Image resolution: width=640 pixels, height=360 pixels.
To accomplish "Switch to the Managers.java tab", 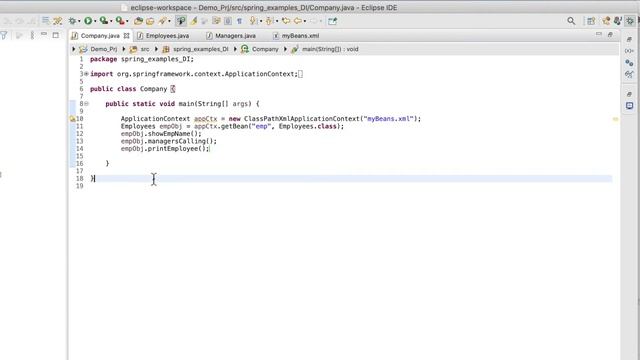I will 236,36.
